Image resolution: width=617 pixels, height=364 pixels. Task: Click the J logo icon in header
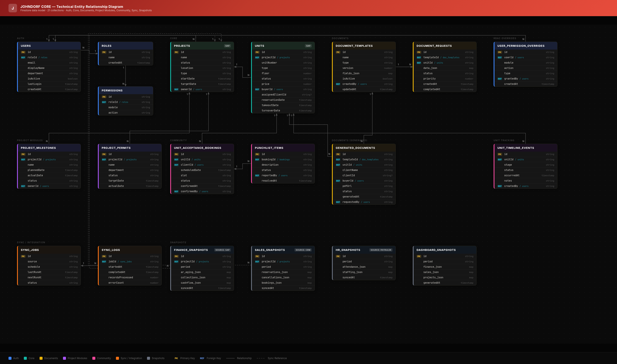pyautogui.click(x=13, y=8)
